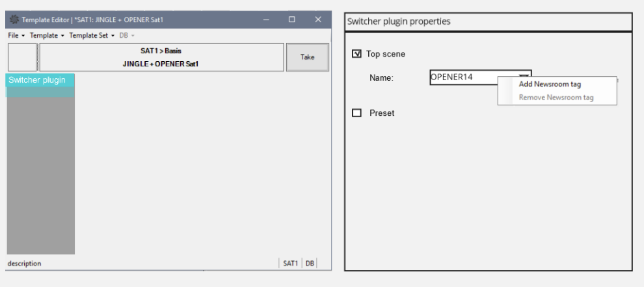Uncheck the Top scene checkbox
The height and width of the screenshot is (287, 644).
[356, 54]
